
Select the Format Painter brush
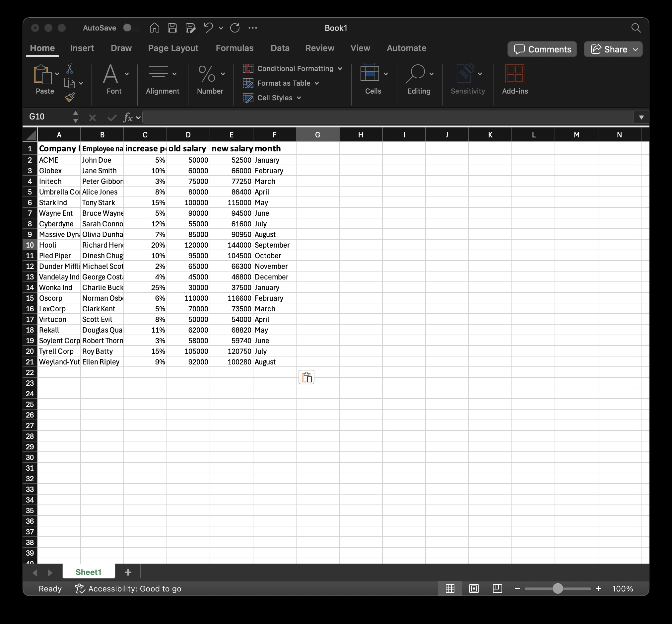(x=70, y=97)
